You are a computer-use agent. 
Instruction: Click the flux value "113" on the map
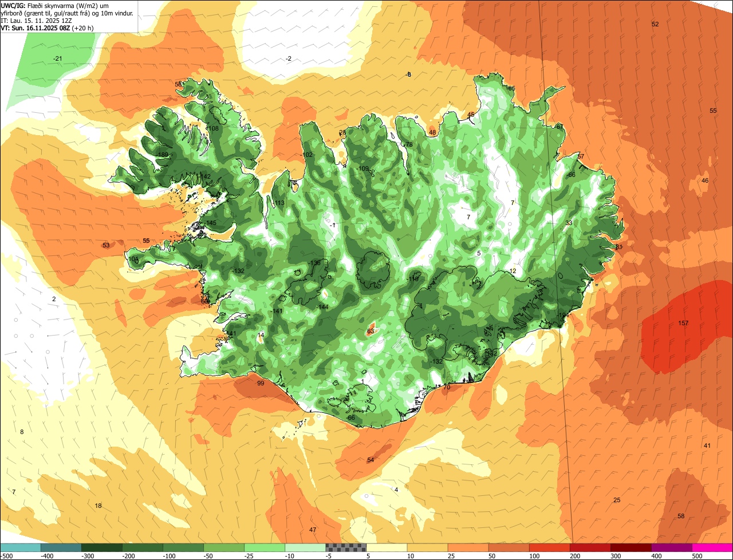[279, 203]
